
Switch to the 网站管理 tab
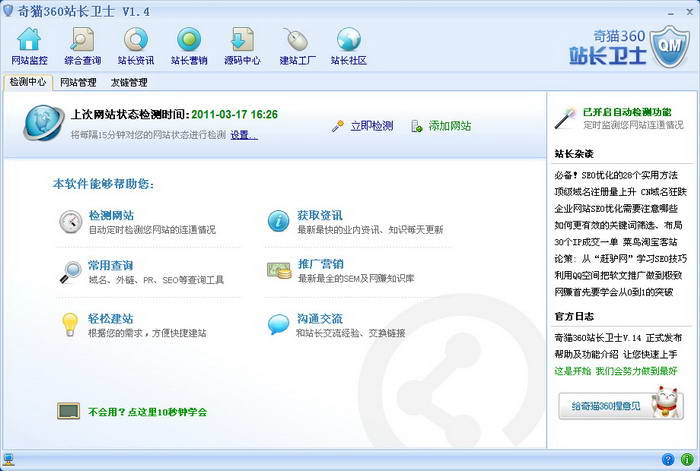coord(78,82)
